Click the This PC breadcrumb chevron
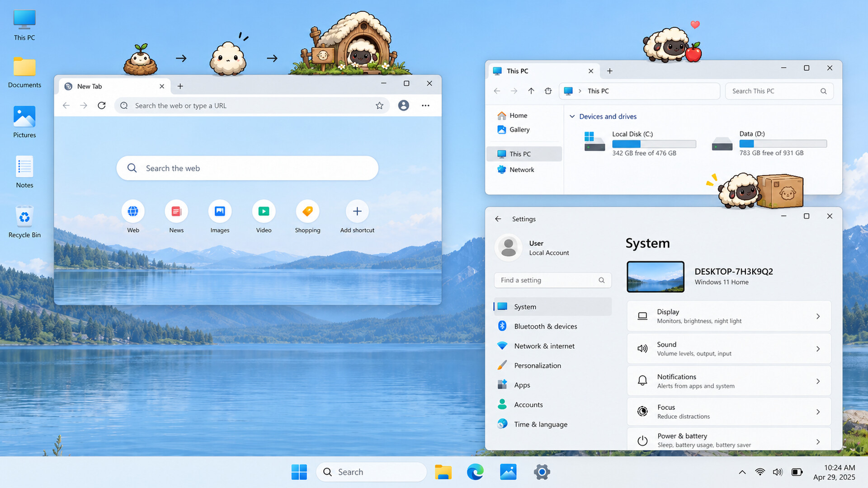 pyautogui.click(x=580, y=91)
